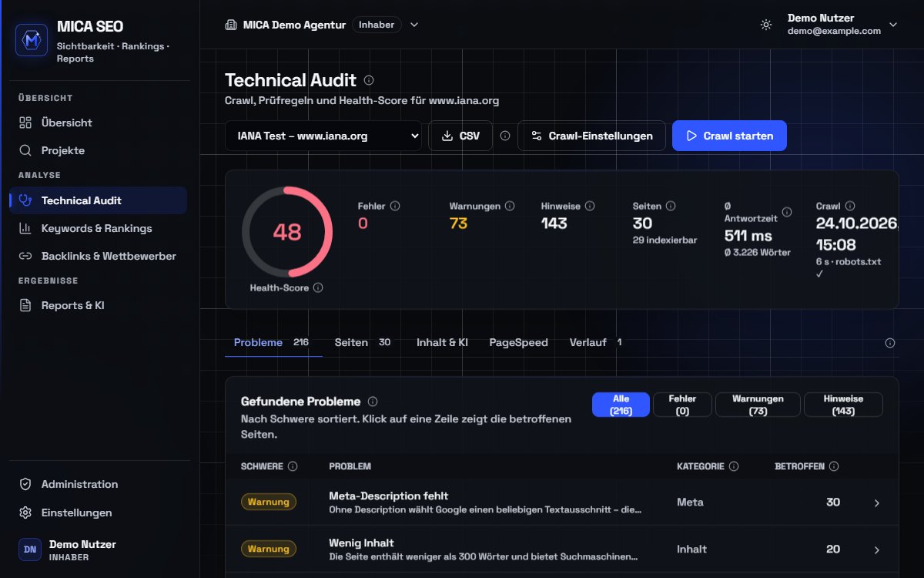
Task: Open the Meta-Description fehlt problem title
Action: [388, 496]
